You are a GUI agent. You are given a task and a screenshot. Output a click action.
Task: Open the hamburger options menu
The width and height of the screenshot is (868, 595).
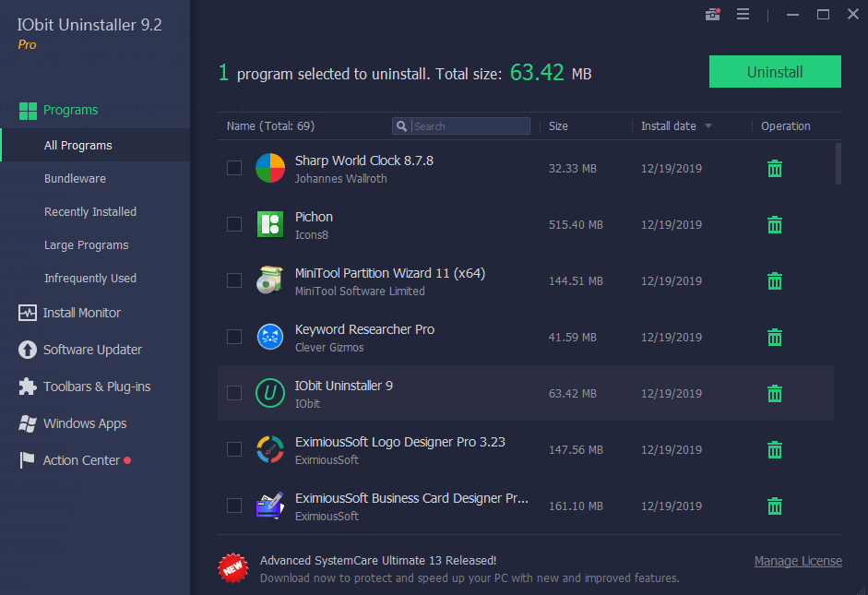point(743,15)
